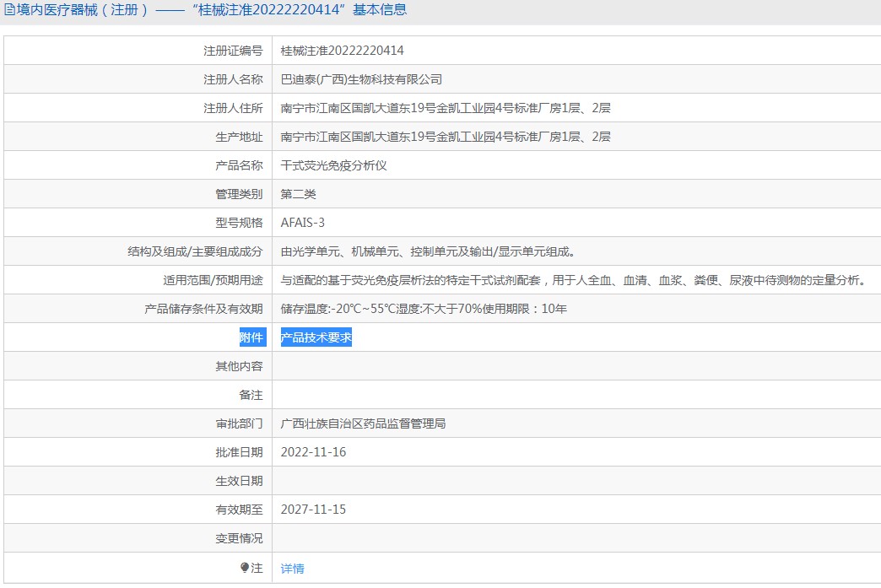Image resolution: width=881 pixels, height=588 pixels.
Task: Click the 注册证编号 label
Action: tap(233, 51)
